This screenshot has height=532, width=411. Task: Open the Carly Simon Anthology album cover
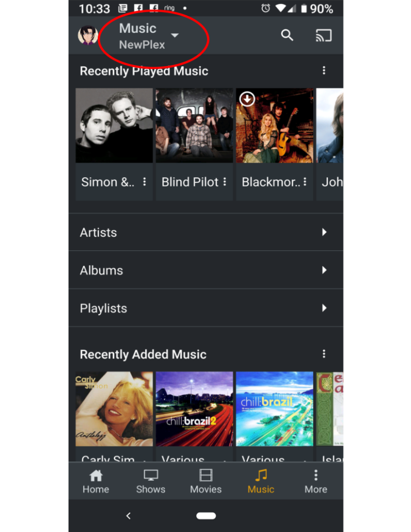click(x=114, y=409)
